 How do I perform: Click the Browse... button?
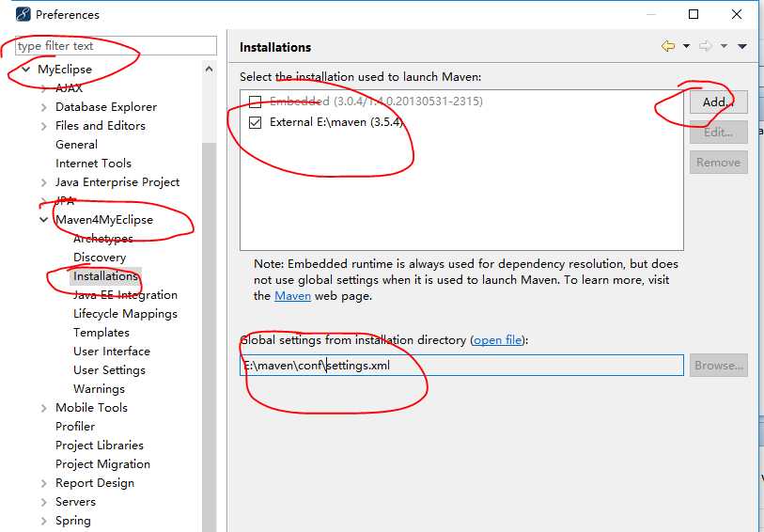pyautogui.click(x=718, y=365)
